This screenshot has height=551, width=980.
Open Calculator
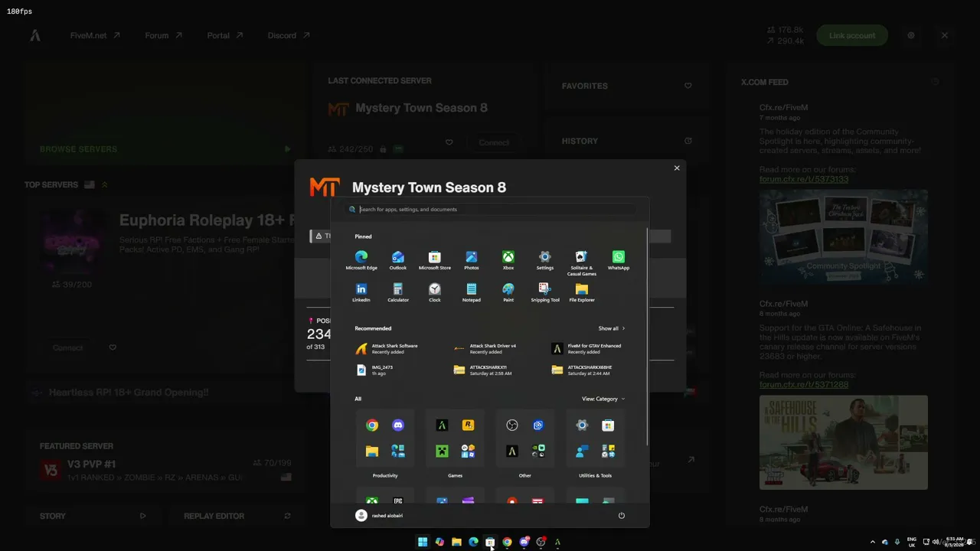(x=398, y=292)
